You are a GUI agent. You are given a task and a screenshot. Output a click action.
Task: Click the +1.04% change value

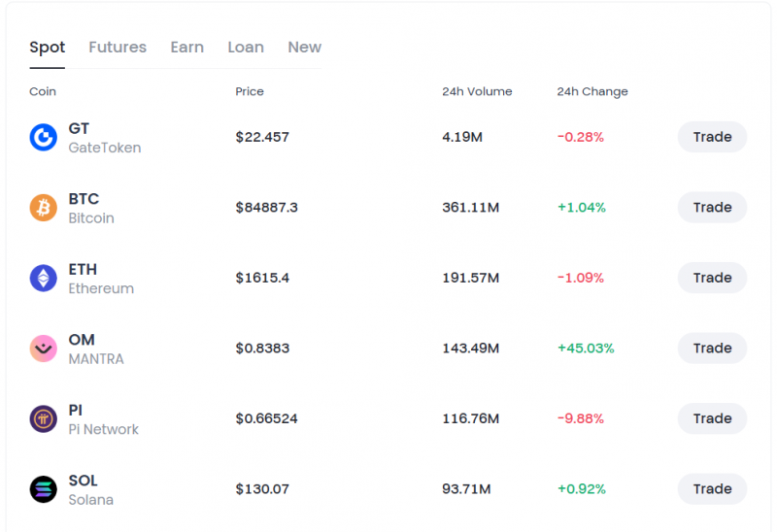point(582,207)
